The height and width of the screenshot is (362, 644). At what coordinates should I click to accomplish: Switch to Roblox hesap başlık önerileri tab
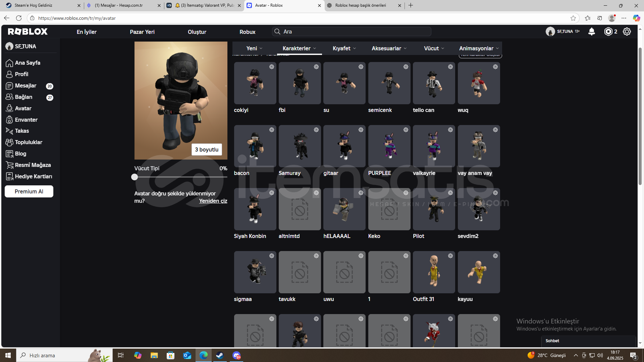click(x=364, y=5)
